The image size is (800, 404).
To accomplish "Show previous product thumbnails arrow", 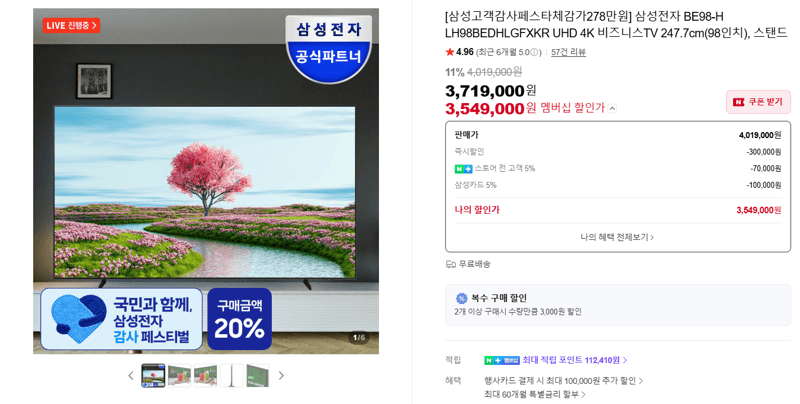I will [131, 376].
